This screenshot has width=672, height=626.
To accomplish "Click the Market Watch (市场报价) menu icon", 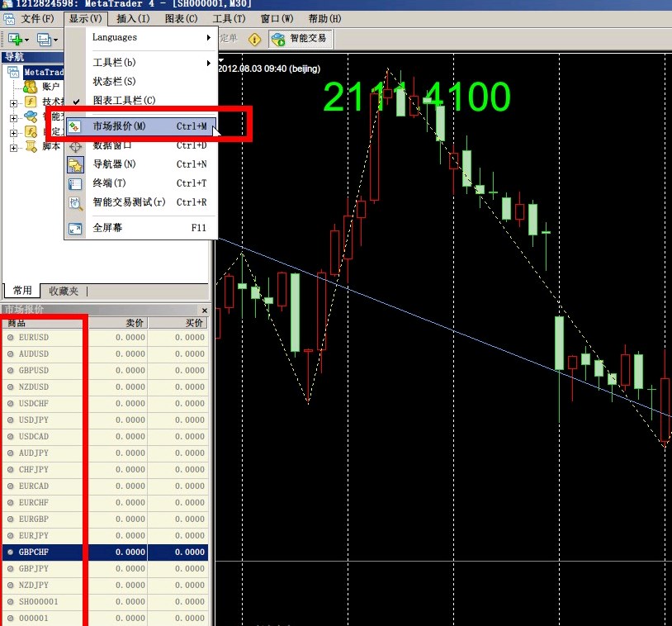I will point(75,126).
